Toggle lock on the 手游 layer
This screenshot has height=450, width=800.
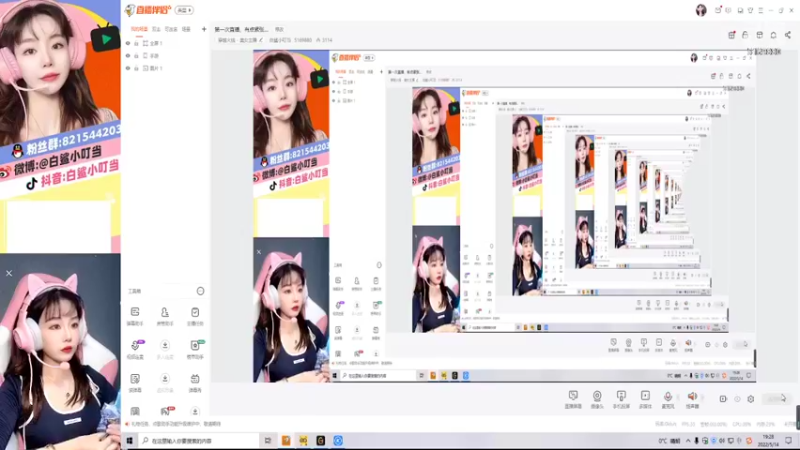click(136, 56)
